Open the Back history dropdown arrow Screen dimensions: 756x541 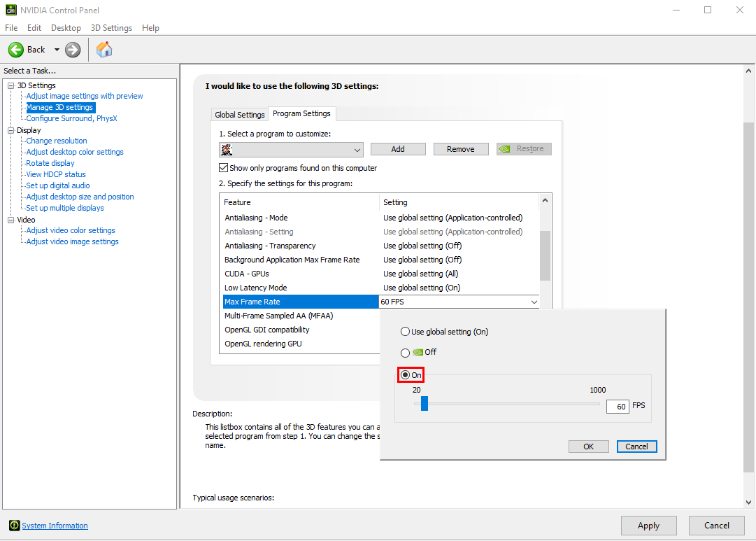[57, 50]
